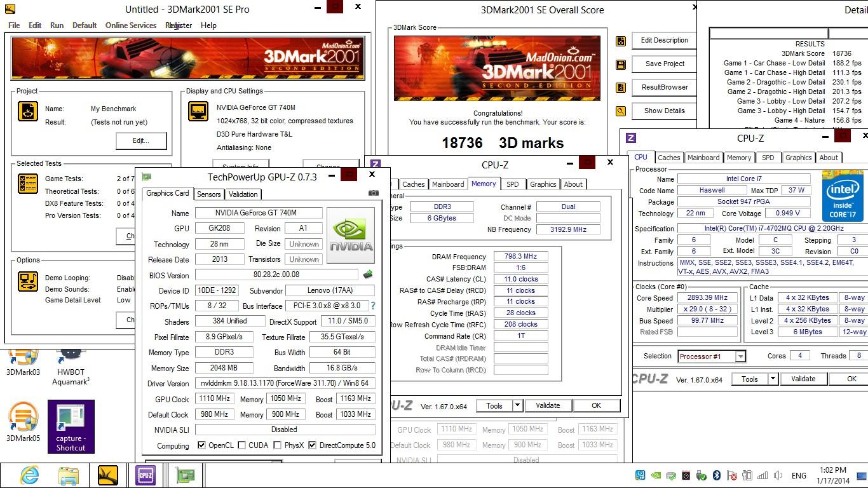The image size is (868, 488).
Task: Open the 3DMark05 desktop shortcut
Action: pos(24,423)
